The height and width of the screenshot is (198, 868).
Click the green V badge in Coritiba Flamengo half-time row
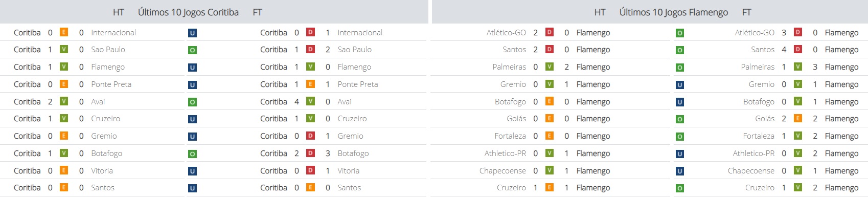64,67
